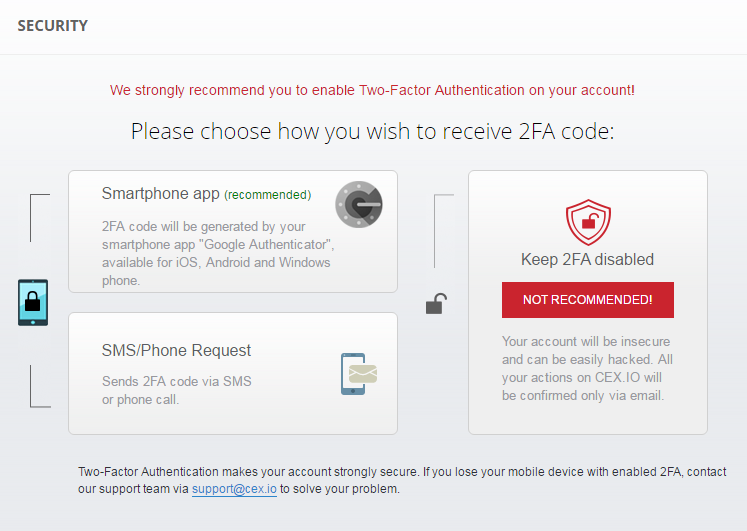Screen dimensions: 747x531
Task: Click the Sends 2FA code via SMS description
Action: coord(177,391)
